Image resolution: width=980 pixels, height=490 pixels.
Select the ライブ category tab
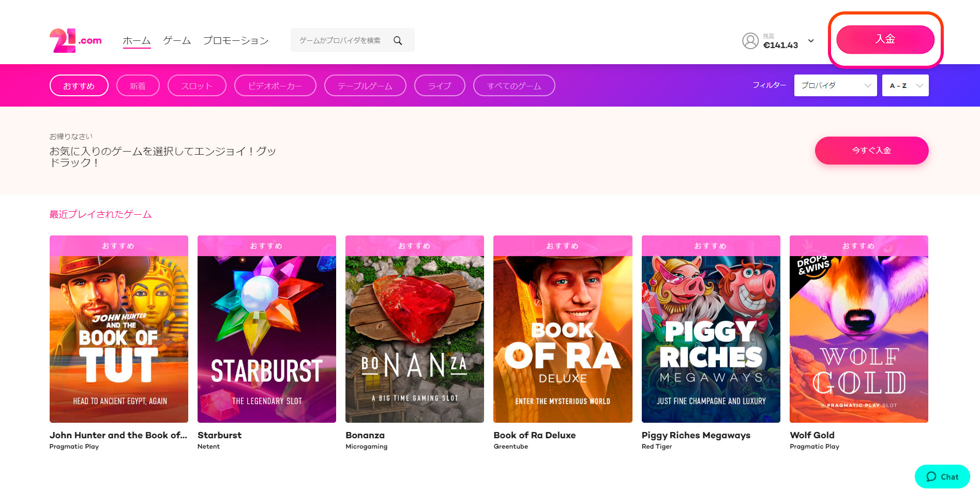[440, 85]
